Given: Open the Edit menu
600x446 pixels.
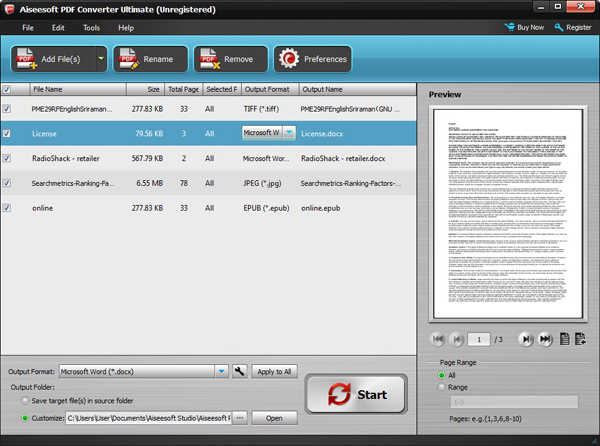Looking at the screenshot, I should coord(58,28).
